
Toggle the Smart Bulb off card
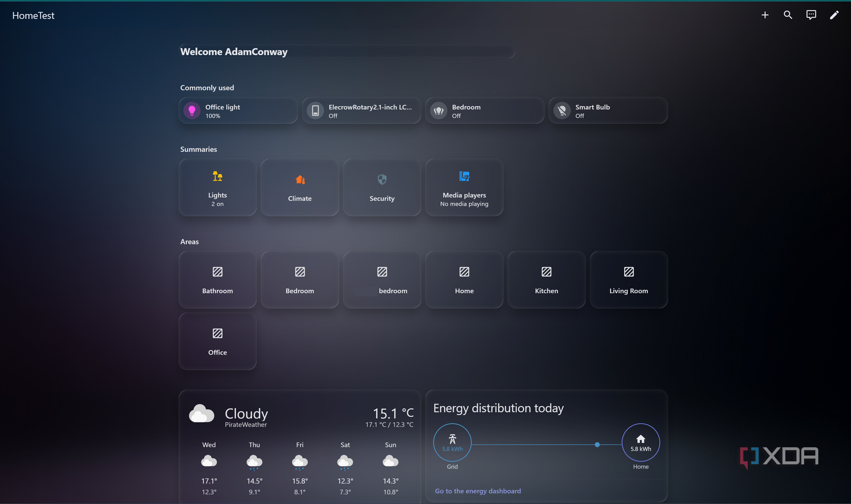(608, 110)
